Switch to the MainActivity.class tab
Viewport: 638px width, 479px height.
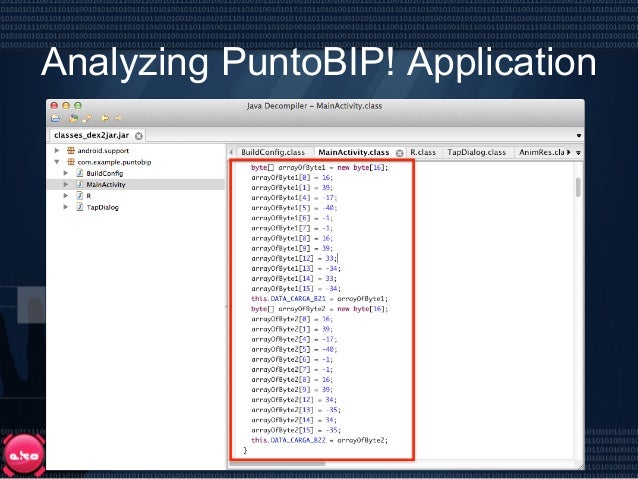(x=354, y=152)
